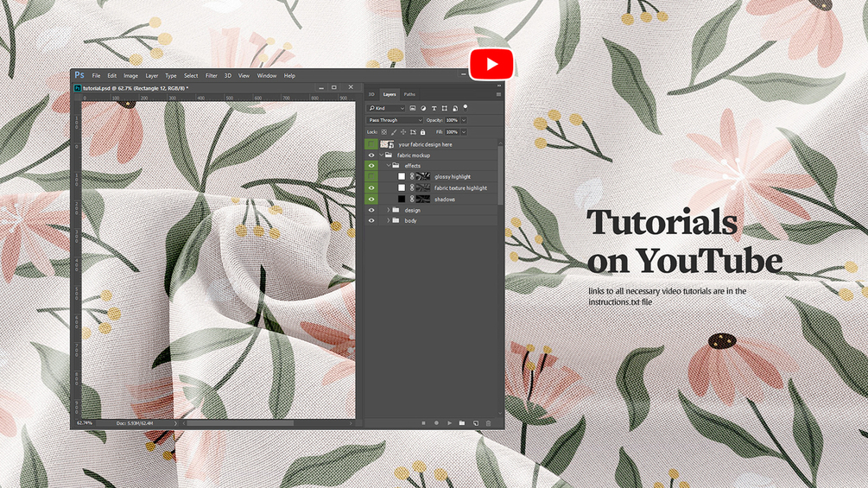Click the Layers panel vertical scrollbar
This screenshot has width=868, height=488.
coord(500,175)
